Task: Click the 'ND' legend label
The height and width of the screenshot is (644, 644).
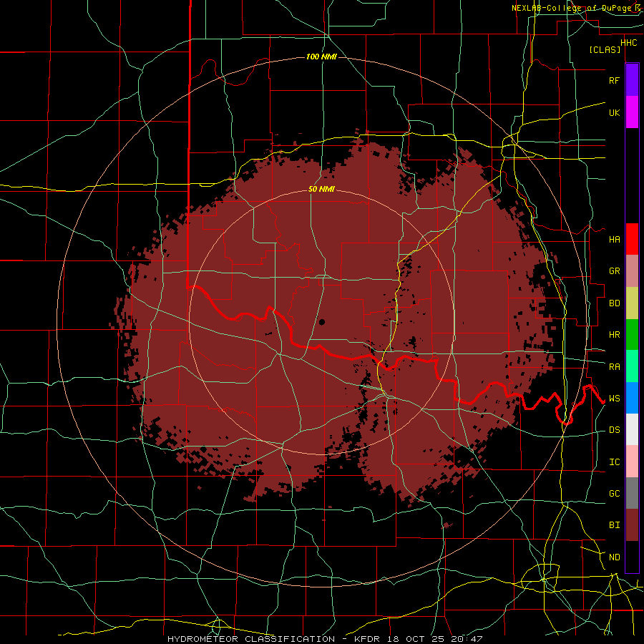Action: [614, 557]
